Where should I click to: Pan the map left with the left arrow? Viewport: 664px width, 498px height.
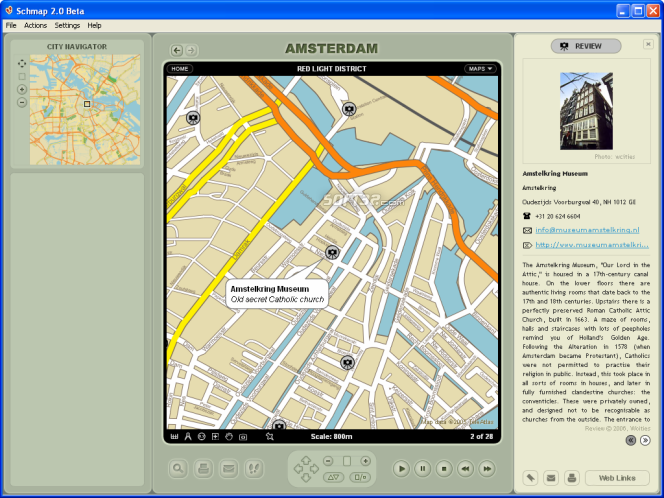298,469
